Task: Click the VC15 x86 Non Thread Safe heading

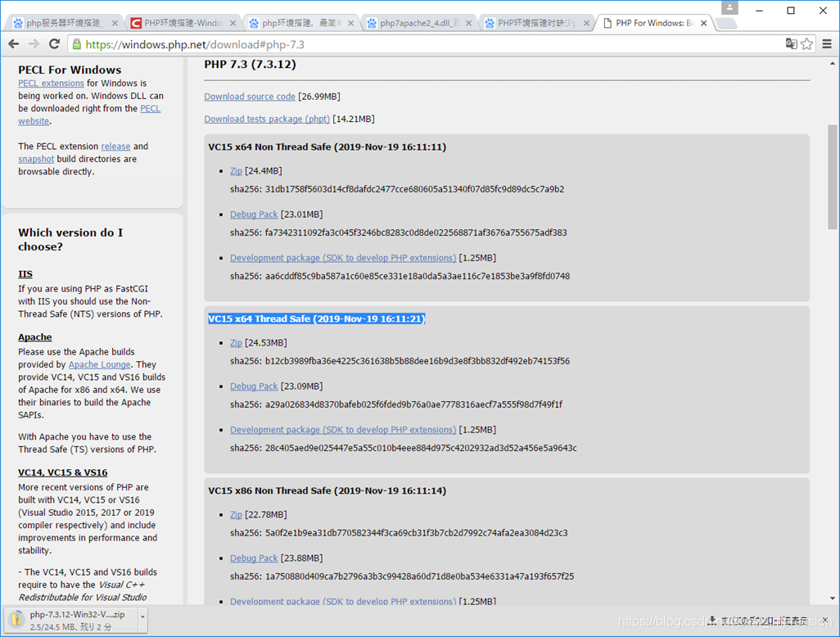Action: pos(327,490)
